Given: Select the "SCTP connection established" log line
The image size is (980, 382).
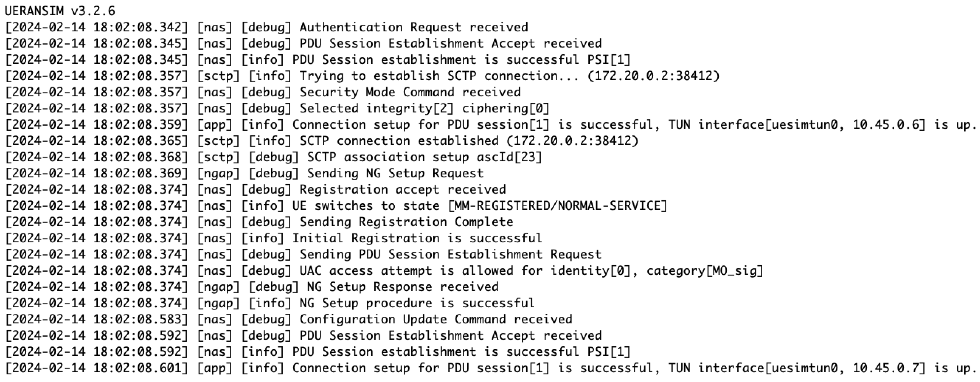Looking at the screenshot, I should tap(398, 141).
